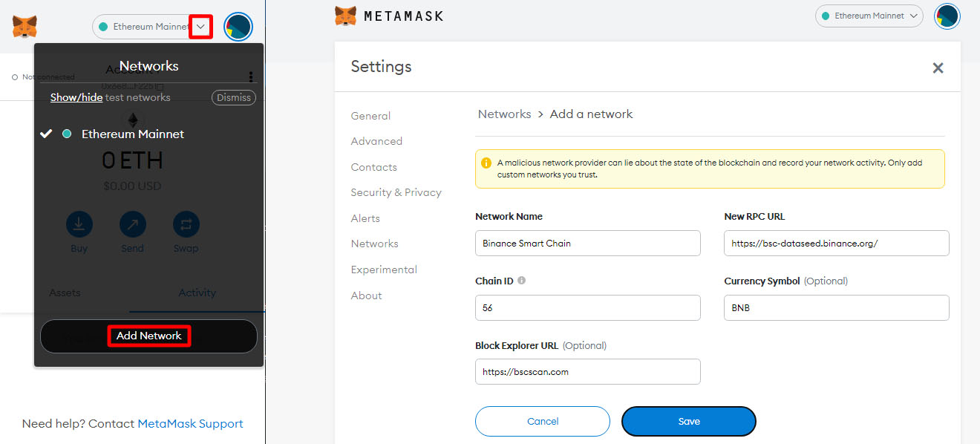980x444 pixels.
Task: Expand the network dropdown arrow in popup
Action: [x=200, y=27]
